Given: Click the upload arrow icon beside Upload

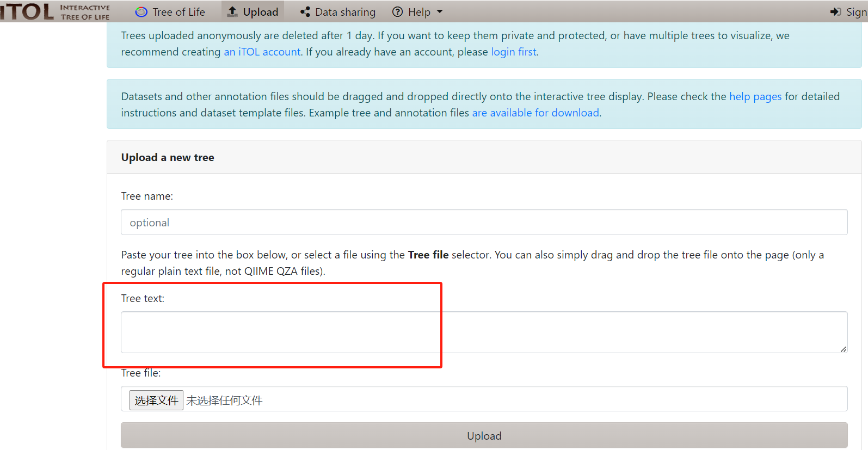Looking at the screenshot, I should click(232, 11).
